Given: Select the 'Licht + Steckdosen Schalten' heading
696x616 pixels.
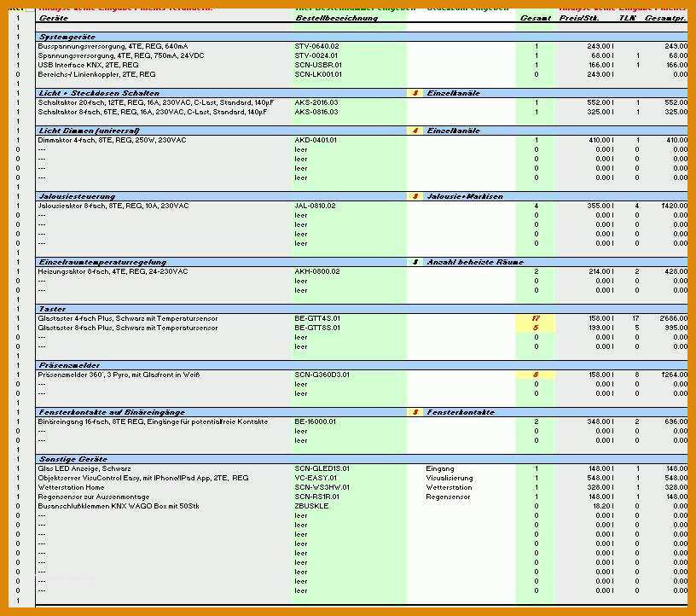Looking at the screenshot, I should coord(99,93).
